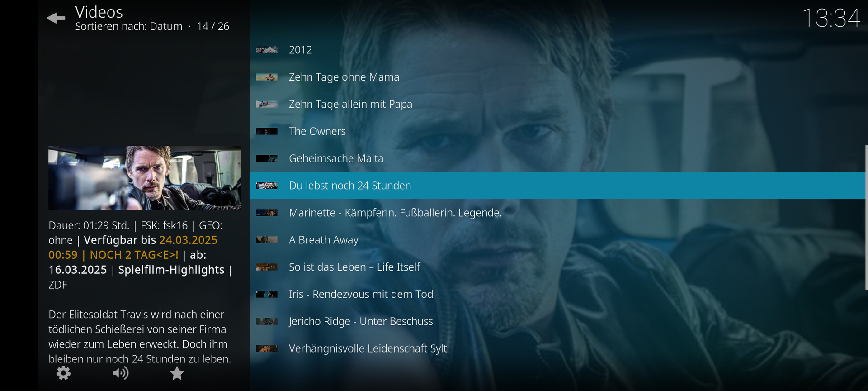This screenshot has height=391, width=868.
Task: Click the Videos title heading
Action: coord(99,12)
